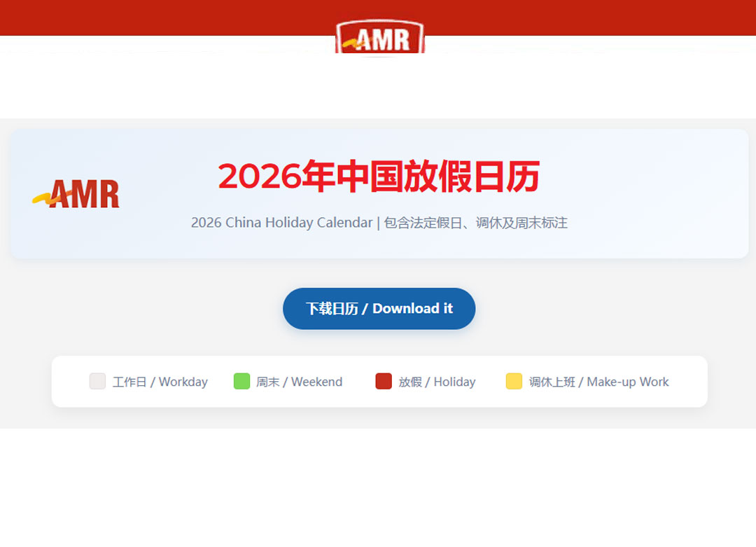Click the yellow Make-up Work legend square
756x547 pixels.
(514, 381)
